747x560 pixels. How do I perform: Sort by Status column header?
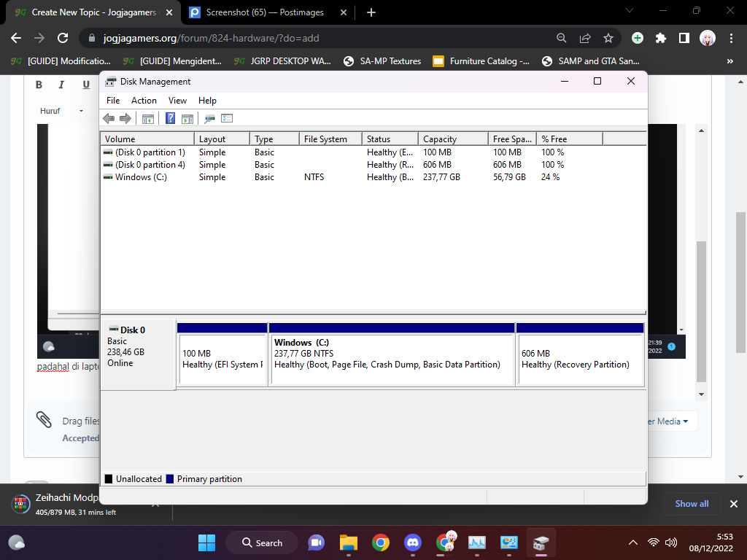[x=390, y=139]
